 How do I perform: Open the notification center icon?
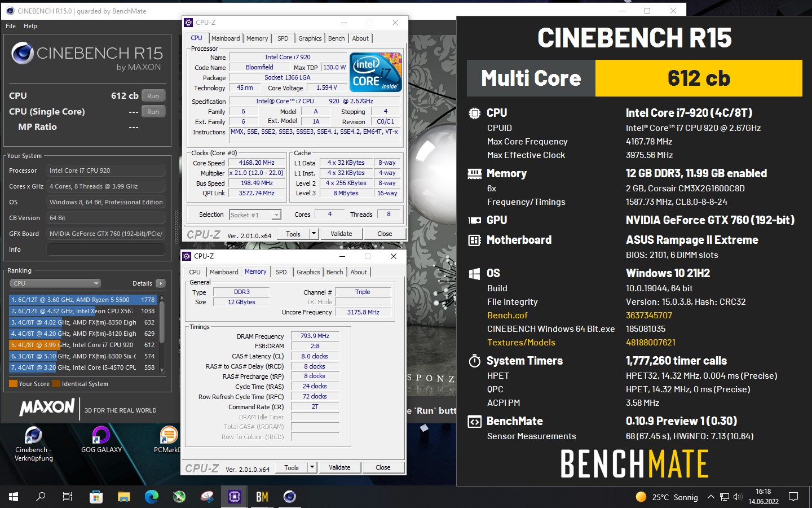[793, 497]
